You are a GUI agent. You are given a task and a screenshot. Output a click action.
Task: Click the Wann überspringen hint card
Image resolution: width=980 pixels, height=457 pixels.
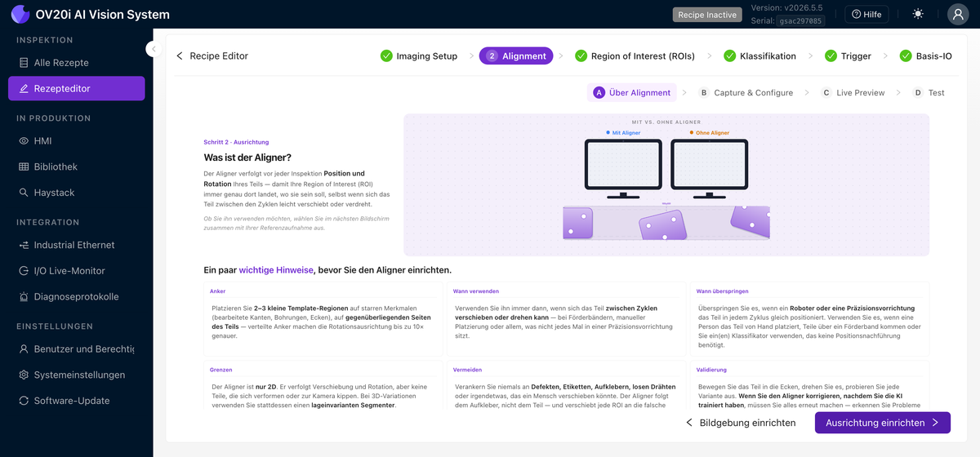(x=809, y=319)
